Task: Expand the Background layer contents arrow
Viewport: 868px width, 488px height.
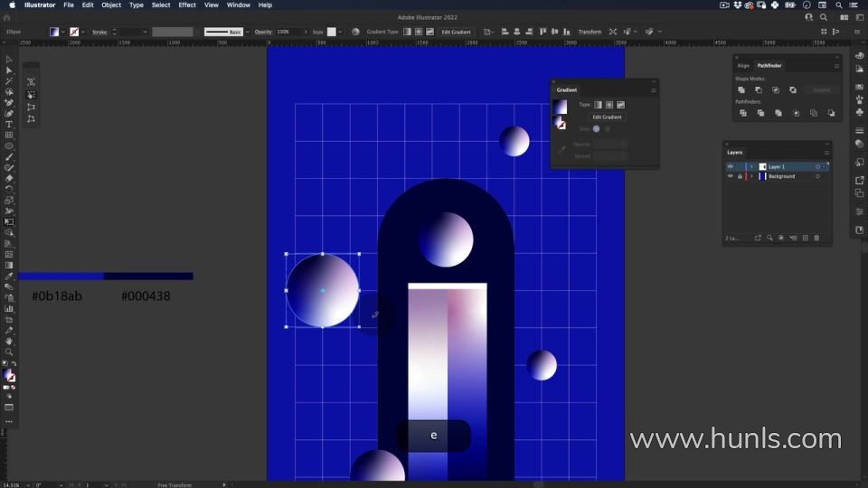Action: [751, 176]
